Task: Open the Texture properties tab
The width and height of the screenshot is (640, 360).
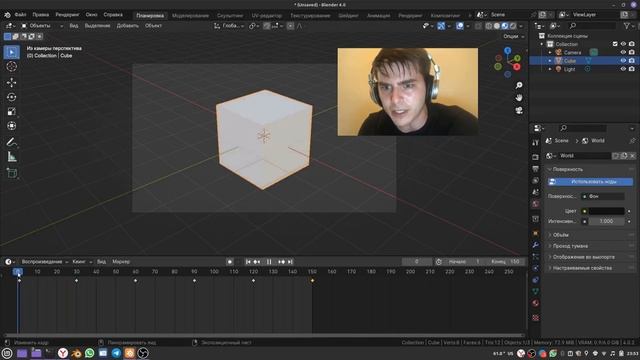Action: click(x=536, y=318)
